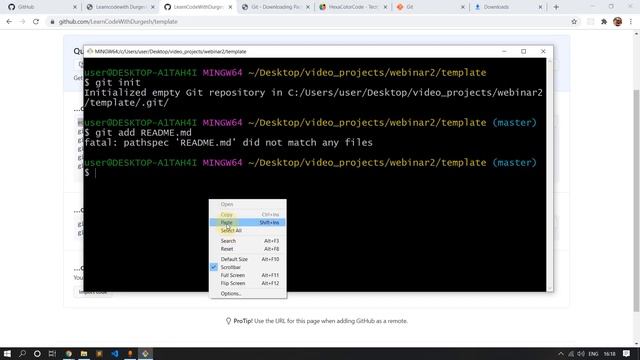
Task: Open the Chrome three-dot menu
Action: [631, 22]
